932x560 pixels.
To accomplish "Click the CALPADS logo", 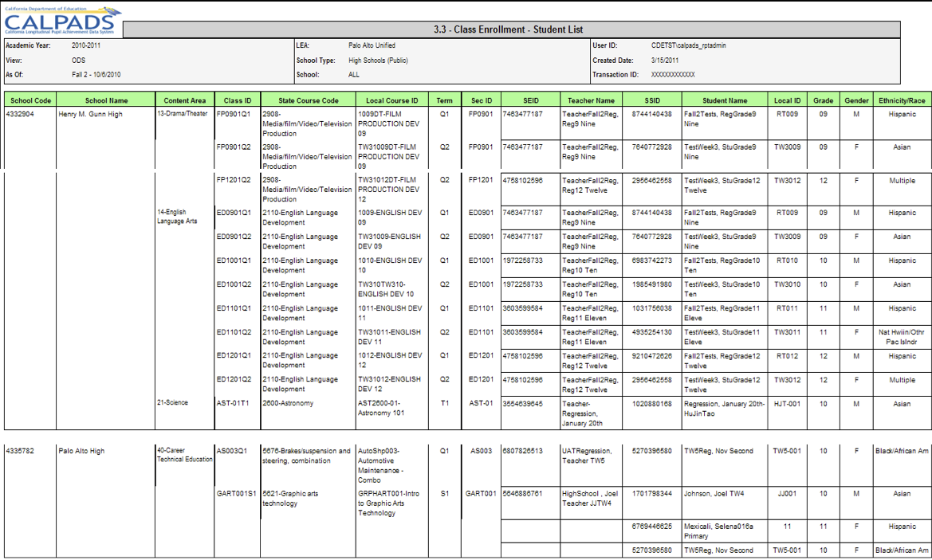I will coord(62,21).
